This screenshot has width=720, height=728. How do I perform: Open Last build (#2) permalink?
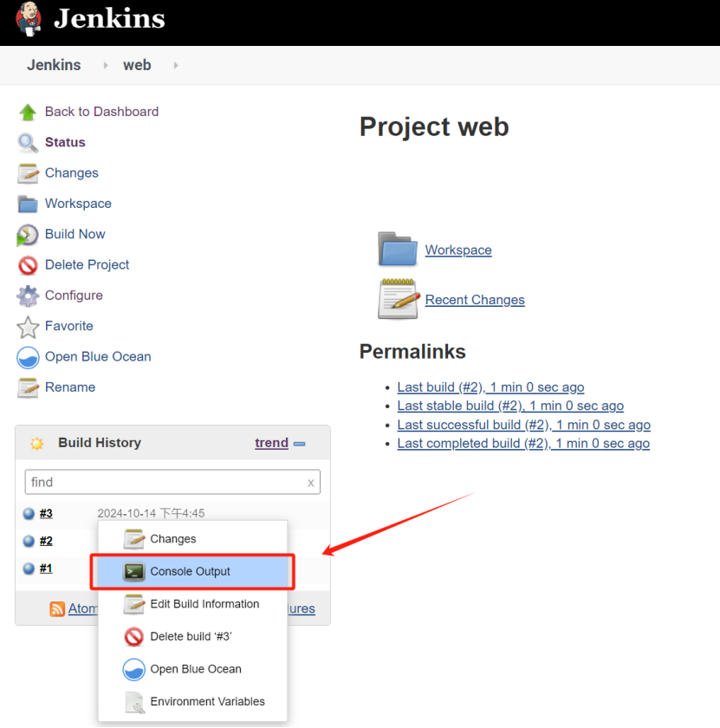pyautogui.click(x=490, y=387)
